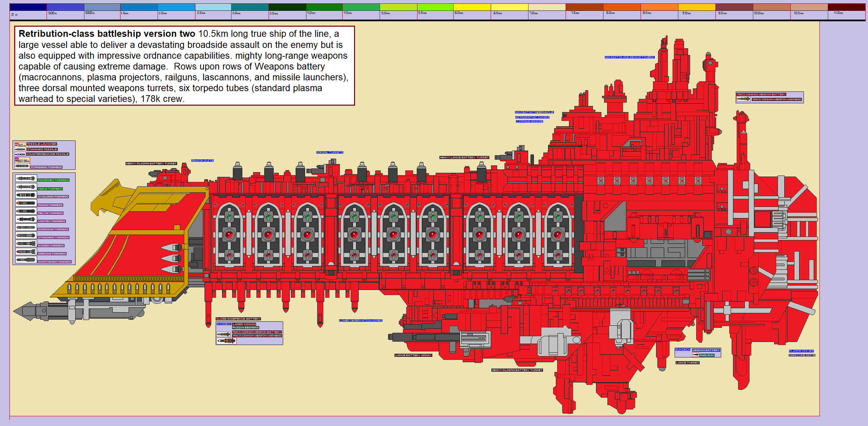
Task: Click the Short Burn Torpedo icon
Action: pyautogui.click(x=26, y=260)
